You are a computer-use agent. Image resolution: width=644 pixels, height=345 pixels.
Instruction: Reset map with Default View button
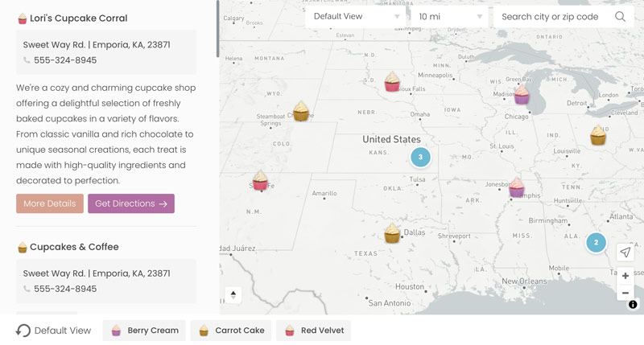[54, 331]
